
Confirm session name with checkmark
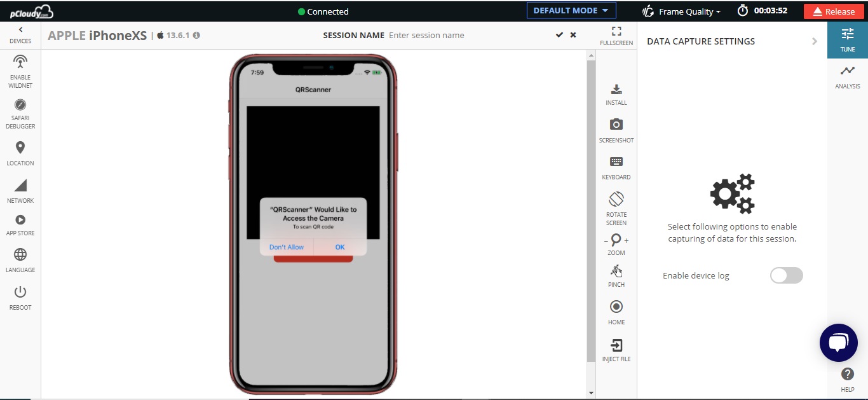(559, 35)
